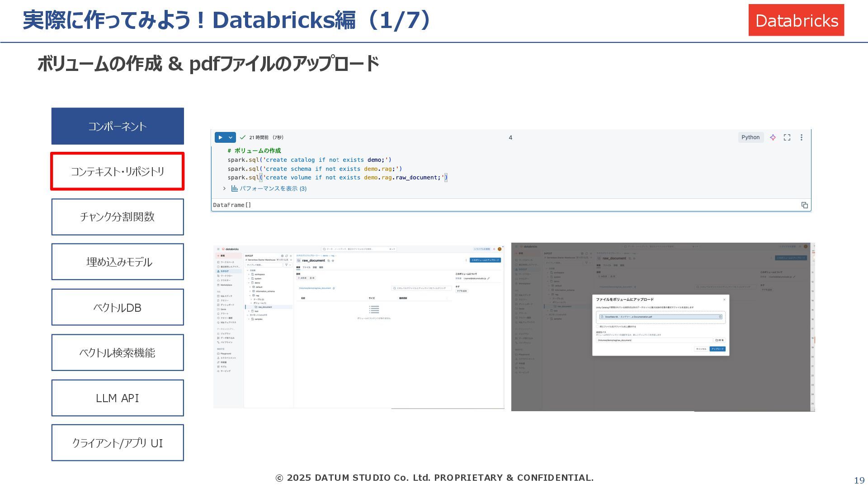Click the Databricks Assistant sparkle icon
Image resolution: width=868 pixels, height=488 pixels.
(x=773, y=137)
